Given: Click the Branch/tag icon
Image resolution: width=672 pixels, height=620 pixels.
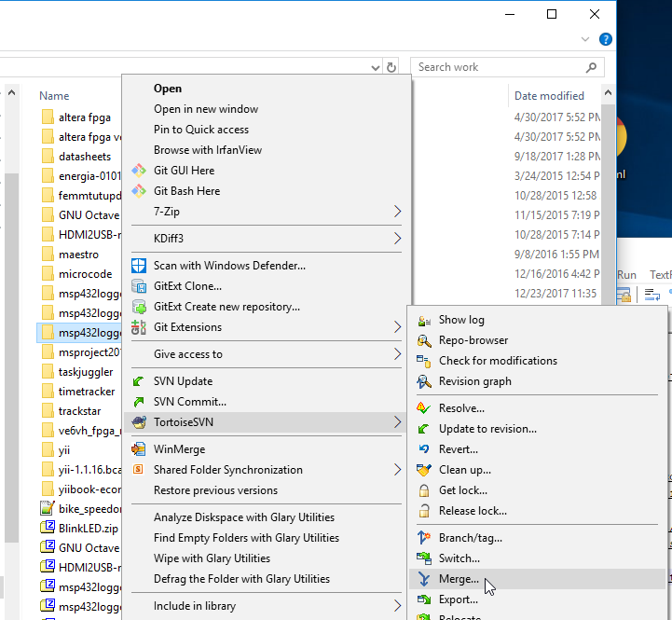Looking at the screenshot, I should tap(424, 538).
